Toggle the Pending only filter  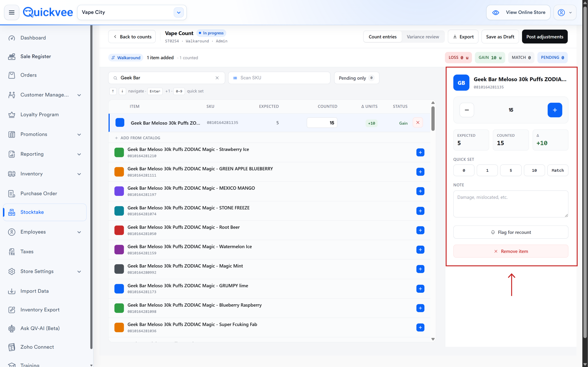click(356, 78)
